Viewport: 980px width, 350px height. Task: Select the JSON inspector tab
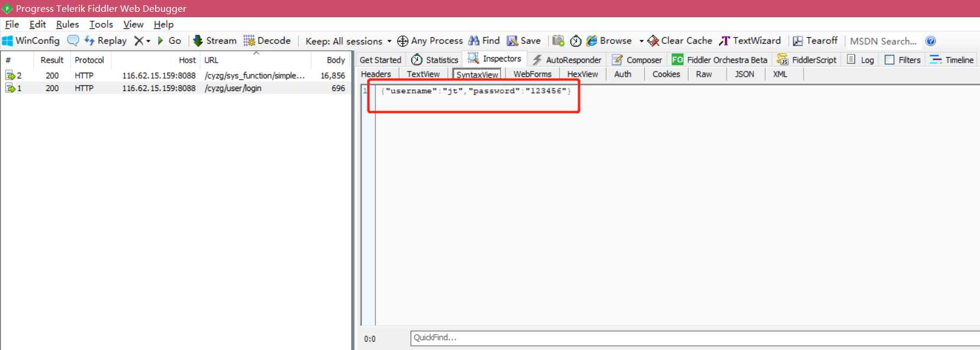pyautogui.click(x=744, y=74)
